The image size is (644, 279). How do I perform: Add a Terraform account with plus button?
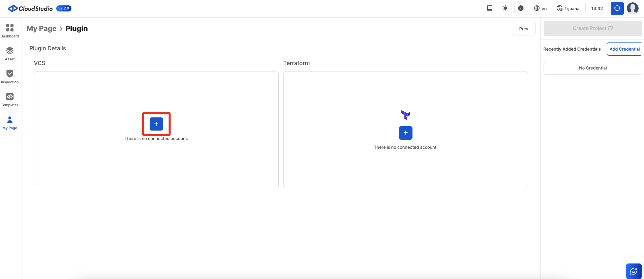405,133
